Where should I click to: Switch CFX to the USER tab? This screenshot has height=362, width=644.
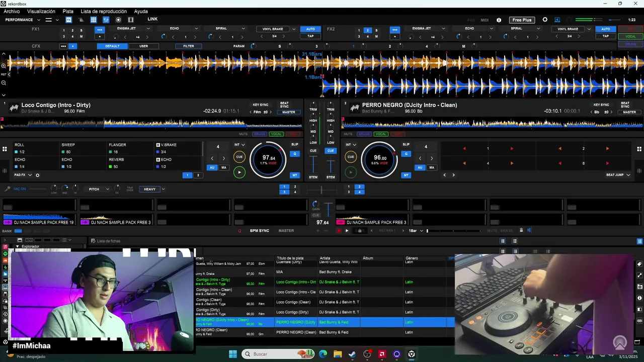pyautogui.click(x=143, y=46)
